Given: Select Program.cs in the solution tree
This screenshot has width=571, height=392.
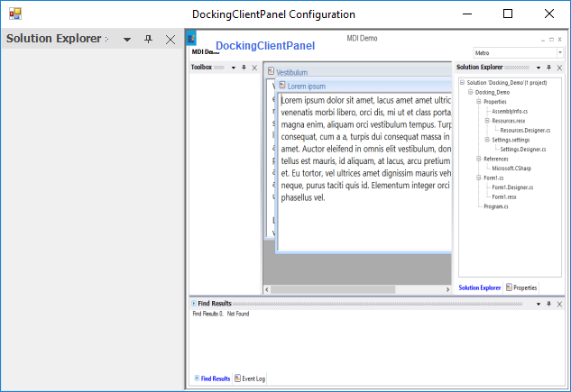Looking at the screenshot, I should click(495, 206).
